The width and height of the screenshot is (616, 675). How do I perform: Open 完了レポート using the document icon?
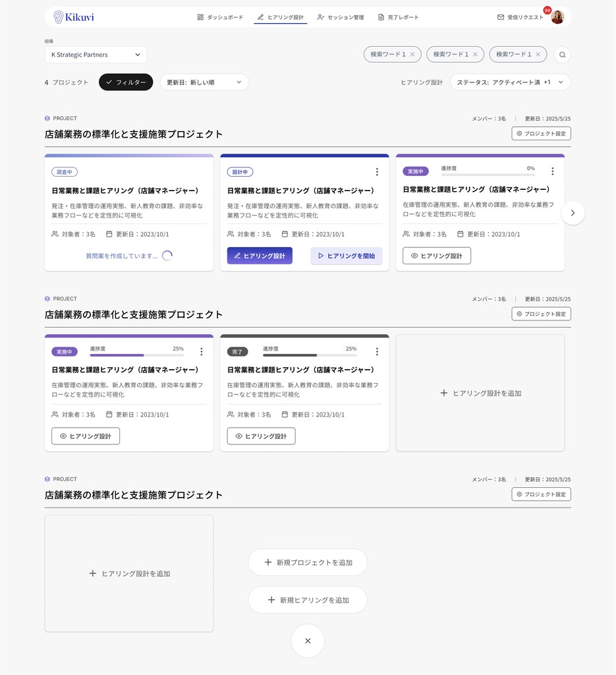point(399,17)
